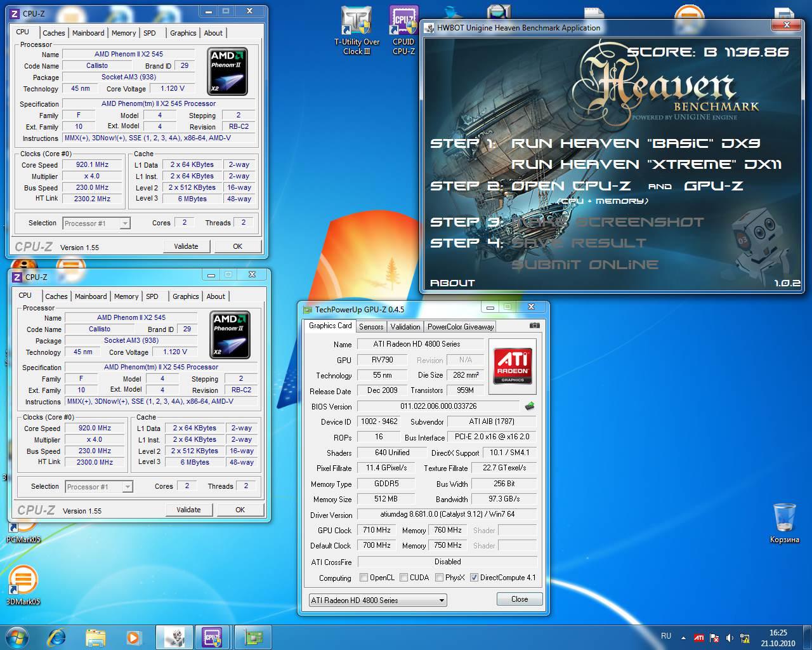Open the PCMark05 desktop shortcut
Screen dimensions: 812x650
coord(23,530)
